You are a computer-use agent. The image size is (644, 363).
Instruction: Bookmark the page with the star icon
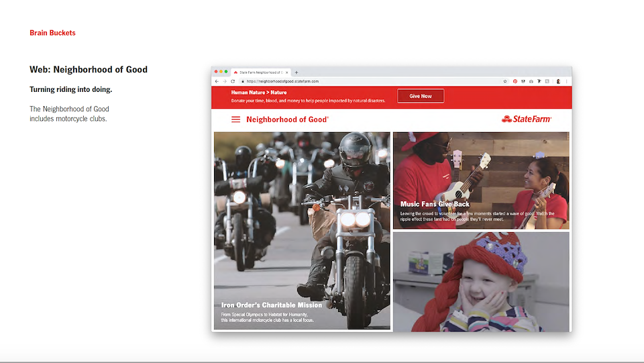pos(505,81)
